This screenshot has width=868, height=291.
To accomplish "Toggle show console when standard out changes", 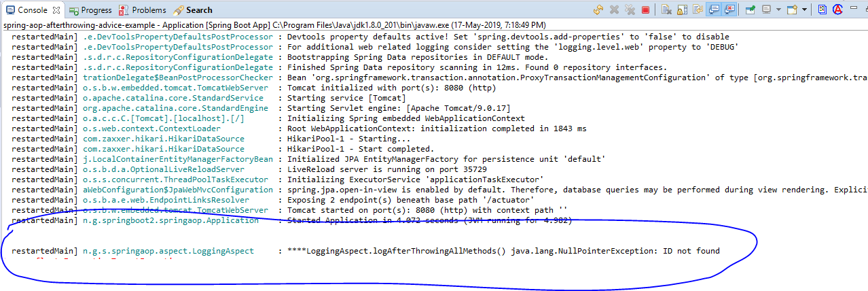I will tap(714, 10).
